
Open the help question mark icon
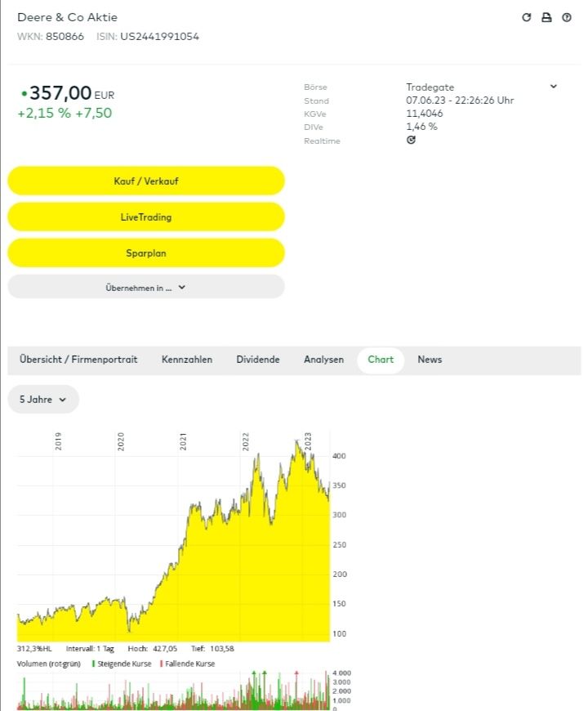(x=567, y=17)
